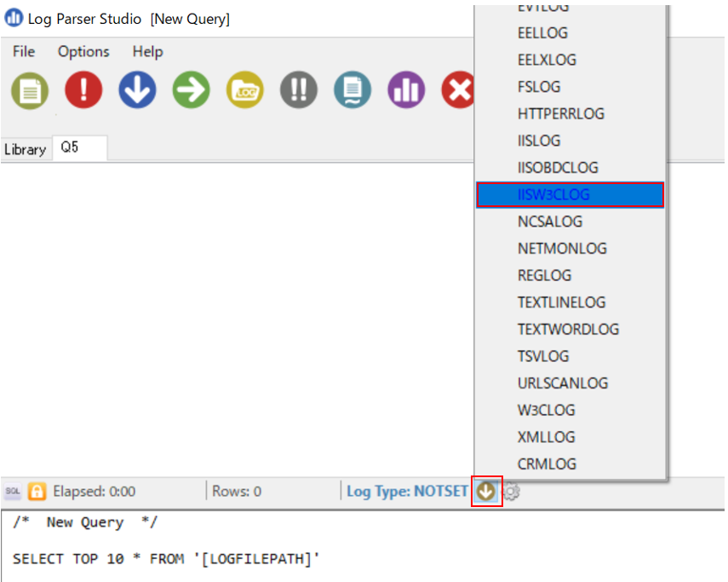Click the red X toolbar icon

tap(460, 89)
